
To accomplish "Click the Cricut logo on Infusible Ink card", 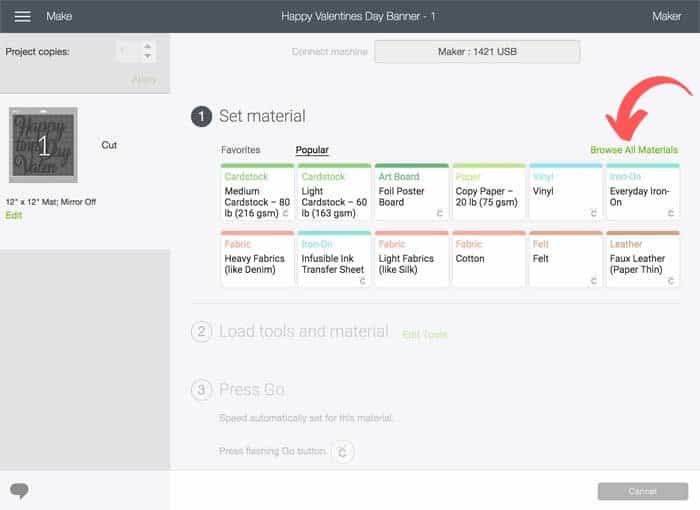I will click(x=362, y=280).
